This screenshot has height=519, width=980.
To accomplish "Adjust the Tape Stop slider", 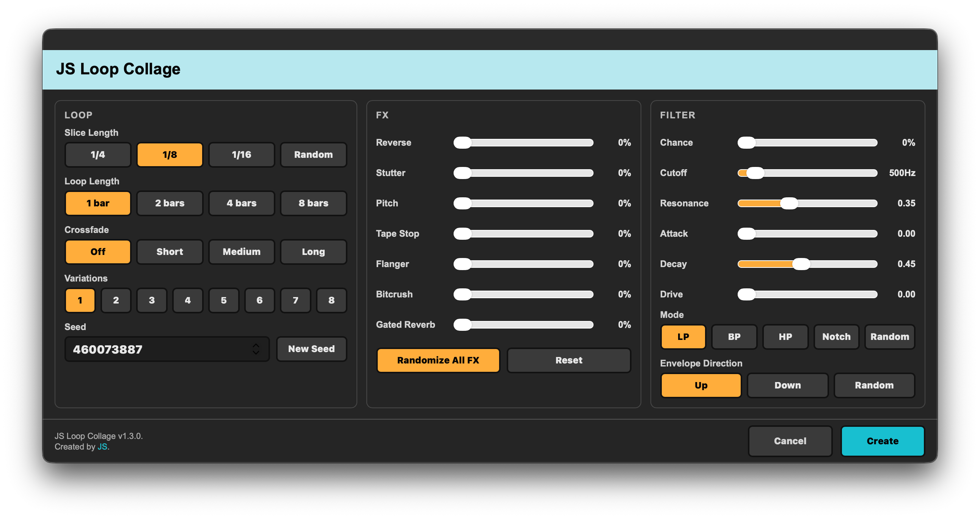I will click(x=523, y=234).
